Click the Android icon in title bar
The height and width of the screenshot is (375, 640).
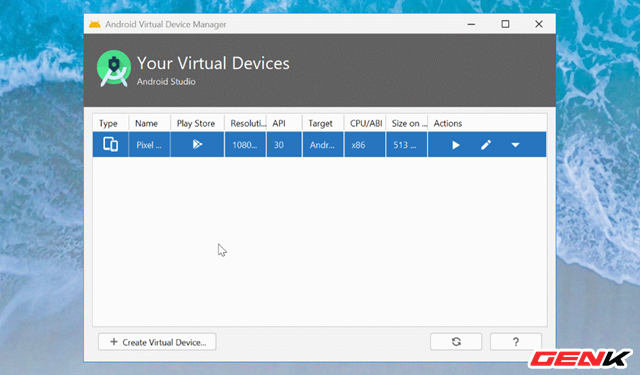(95, 24)
